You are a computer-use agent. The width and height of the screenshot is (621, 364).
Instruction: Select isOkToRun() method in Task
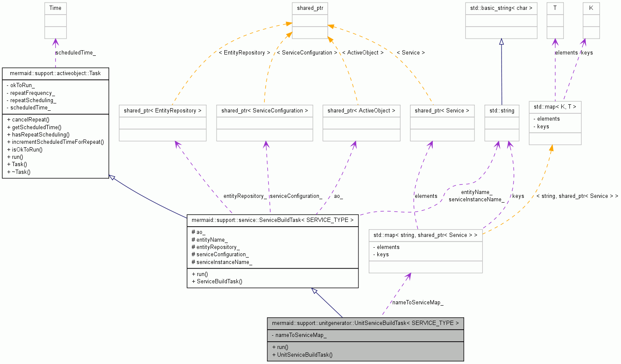25,149
